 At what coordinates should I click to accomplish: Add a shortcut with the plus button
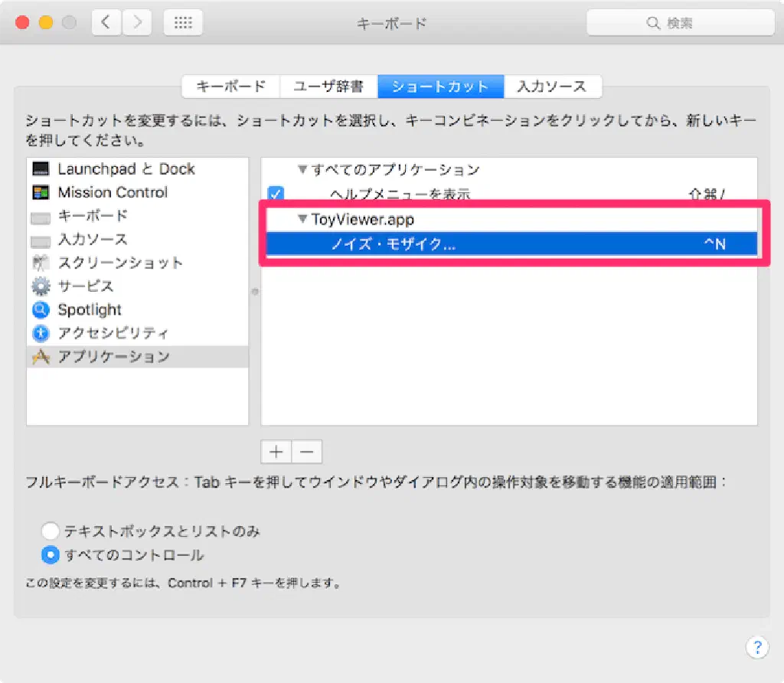coord(276,452)
